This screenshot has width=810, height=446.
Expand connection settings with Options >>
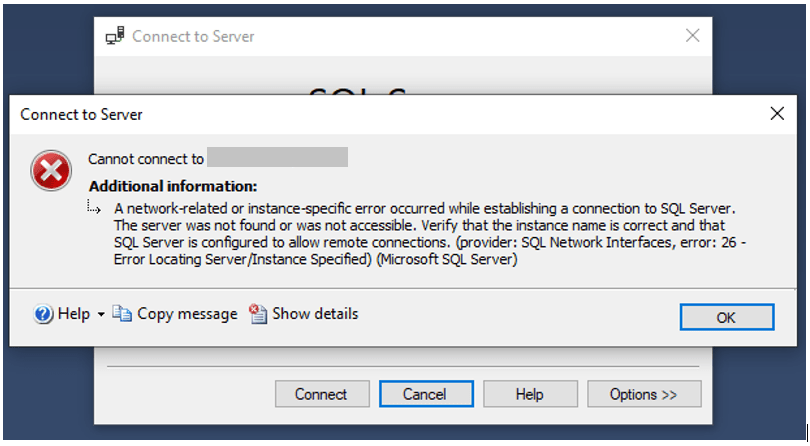click(644, 394)
